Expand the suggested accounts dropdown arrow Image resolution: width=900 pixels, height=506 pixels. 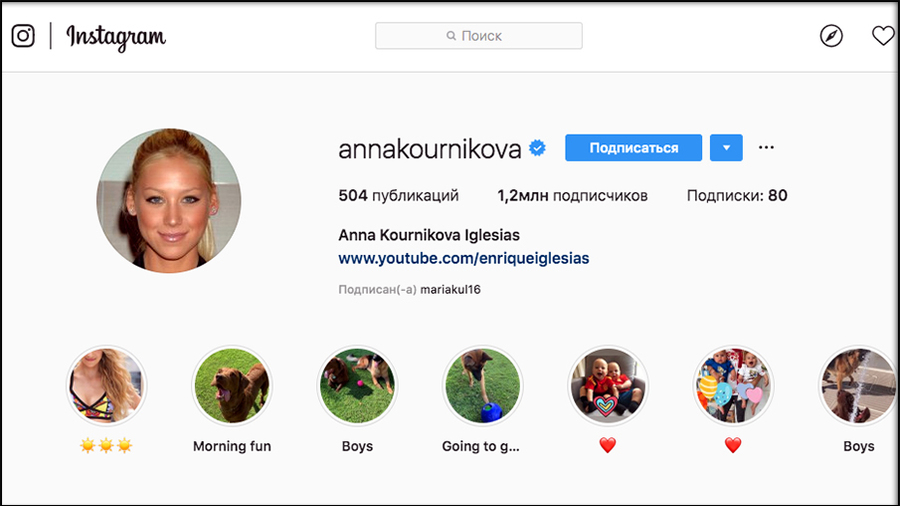tap(726, 147)
